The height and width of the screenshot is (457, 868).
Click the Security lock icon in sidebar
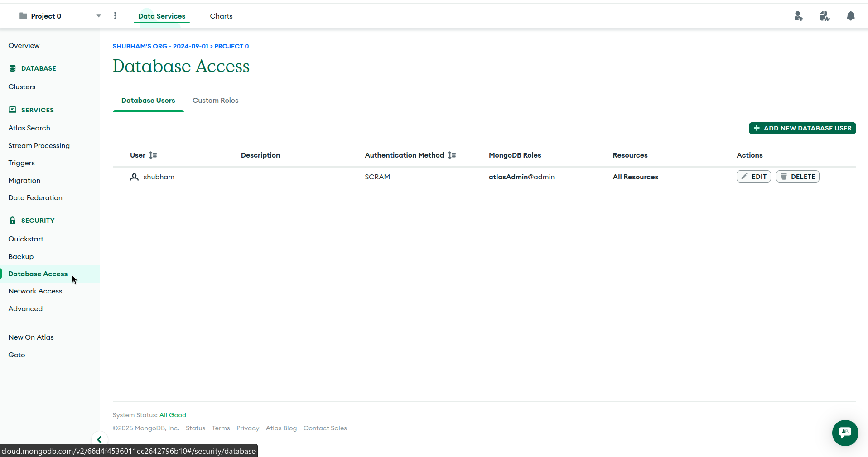pyautogui.click(x=12, y=220)
